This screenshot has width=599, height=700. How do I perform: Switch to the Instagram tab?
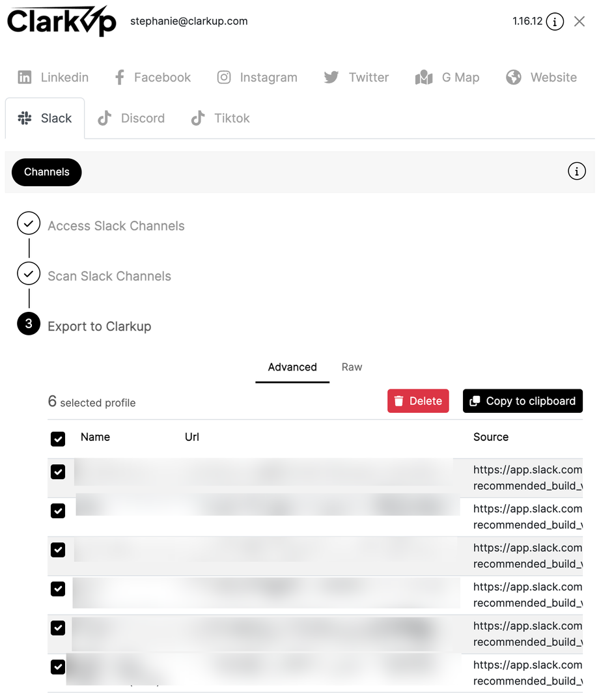coord(257,77)
